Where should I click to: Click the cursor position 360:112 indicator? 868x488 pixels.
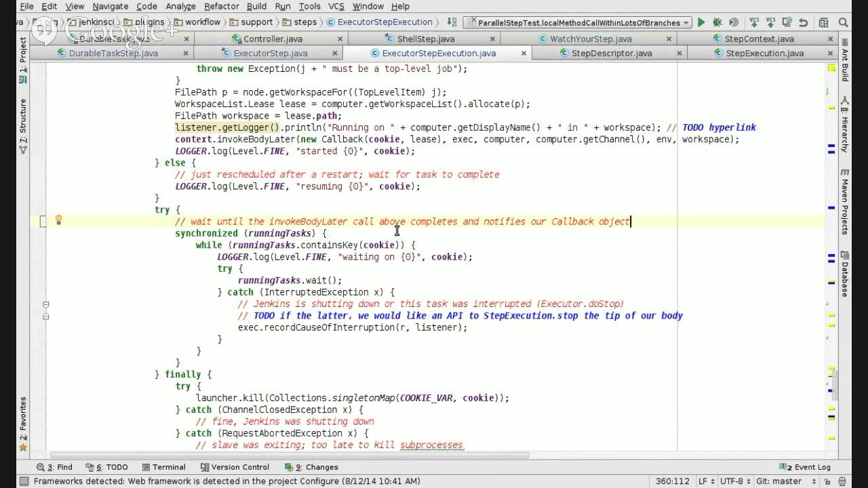click(672, 481)
